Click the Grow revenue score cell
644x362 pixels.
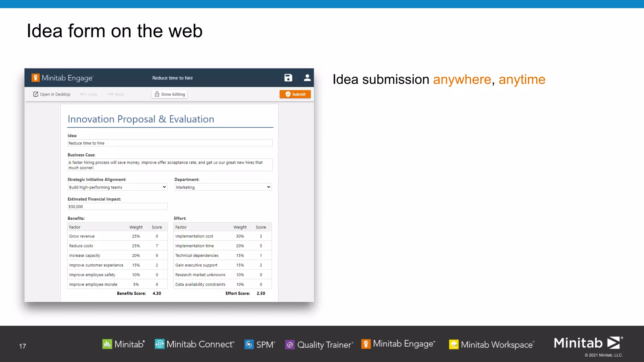tap(157, 236)
